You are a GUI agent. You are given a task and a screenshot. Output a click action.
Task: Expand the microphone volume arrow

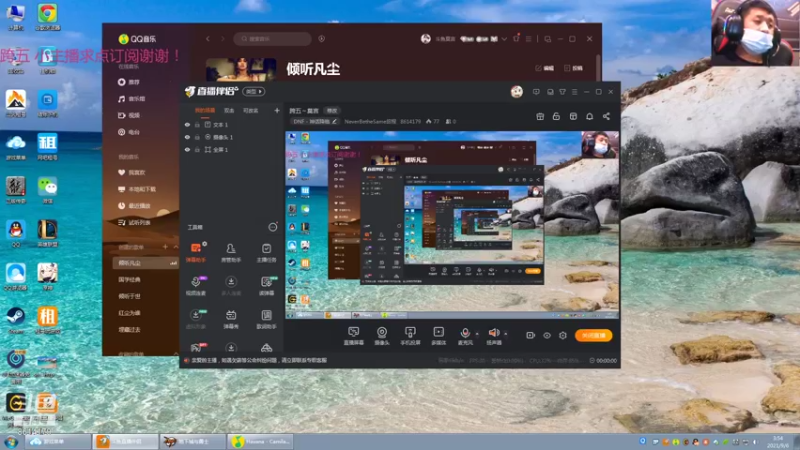(x=478, y=334)
